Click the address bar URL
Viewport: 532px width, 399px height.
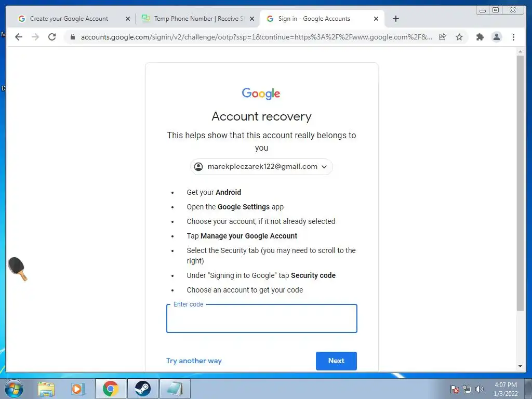click(x=256, y=37)
